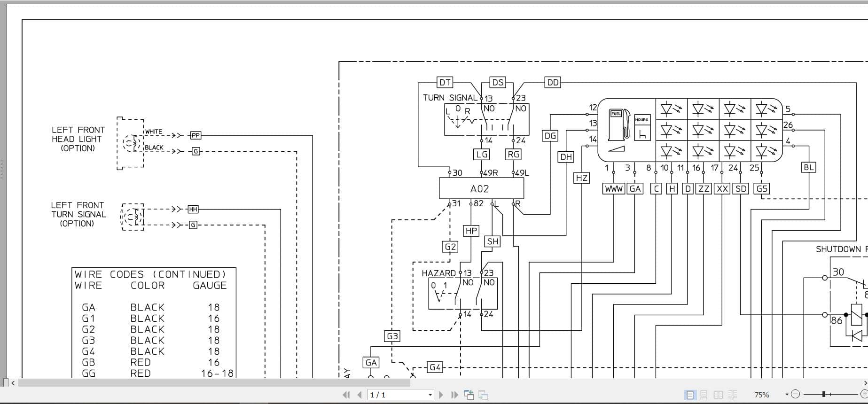This screenshot has height=404, width=868.
Task: Click the G2 wire label box
Action: [450, 247]
